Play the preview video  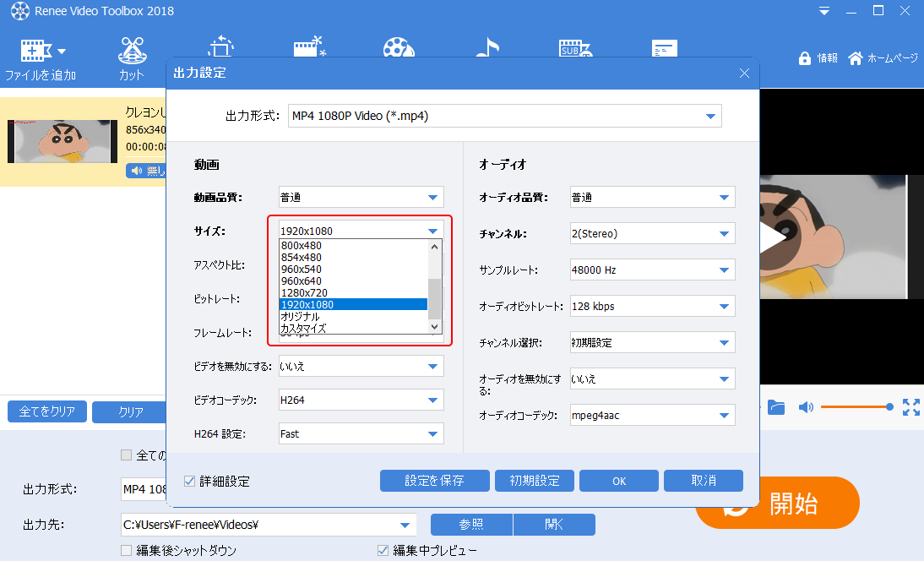(773, 237)
